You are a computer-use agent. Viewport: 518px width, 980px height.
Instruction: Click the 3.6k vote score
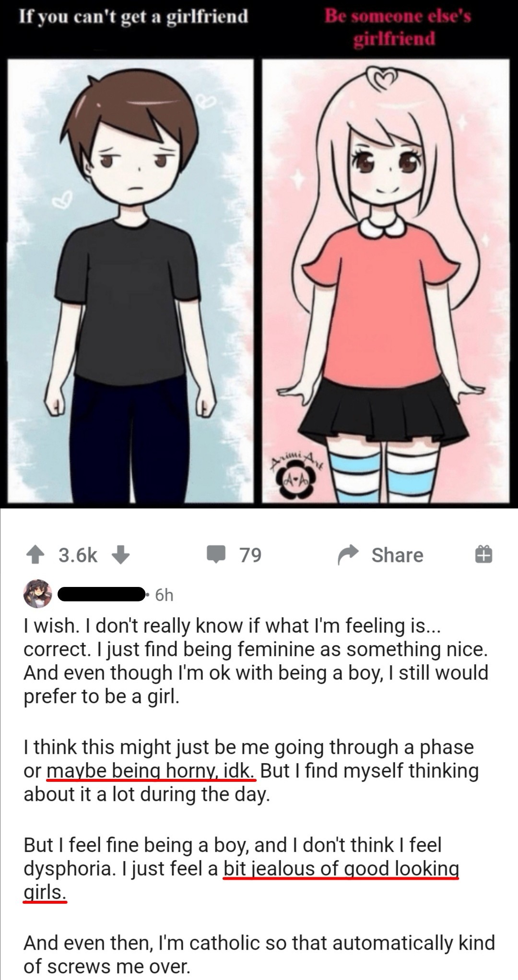coord(78,555)
